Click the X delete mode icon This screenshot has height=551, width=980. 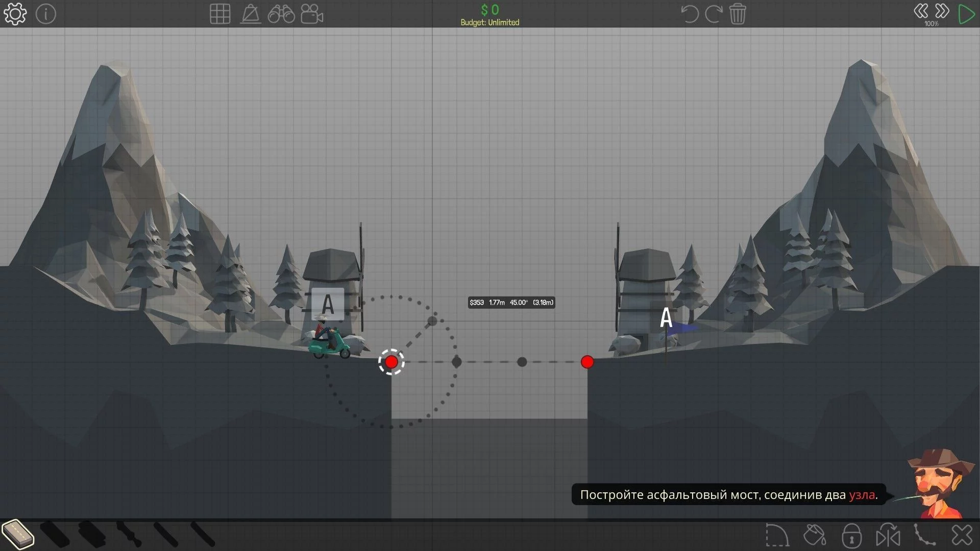(x=962, y=536)
